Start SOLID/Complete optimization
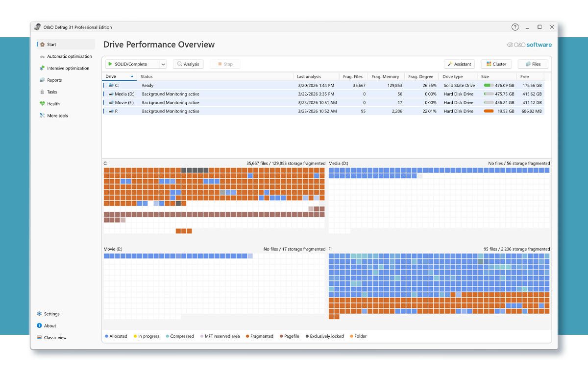This screenshot has width=588, height=372. pos(132,64)
